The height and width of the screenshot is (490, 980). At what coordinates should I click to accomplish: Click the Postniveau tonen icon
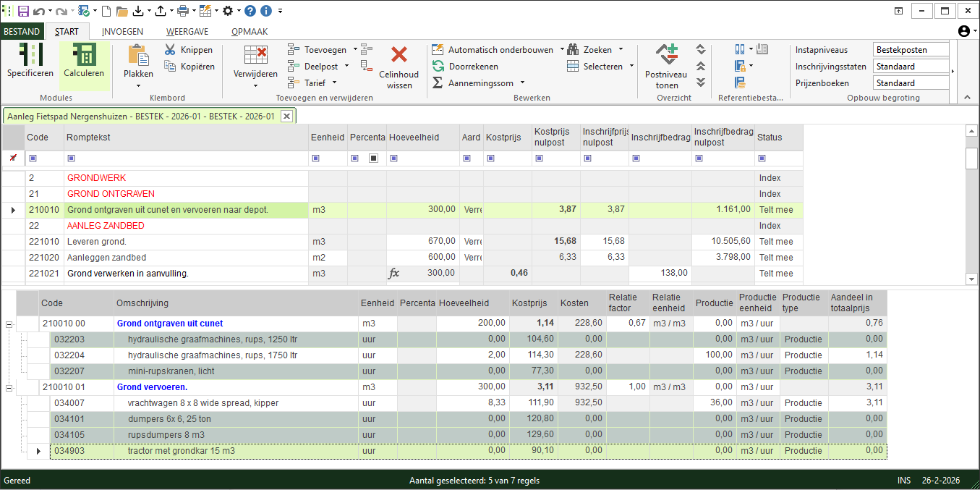click(x=666, y=55)
